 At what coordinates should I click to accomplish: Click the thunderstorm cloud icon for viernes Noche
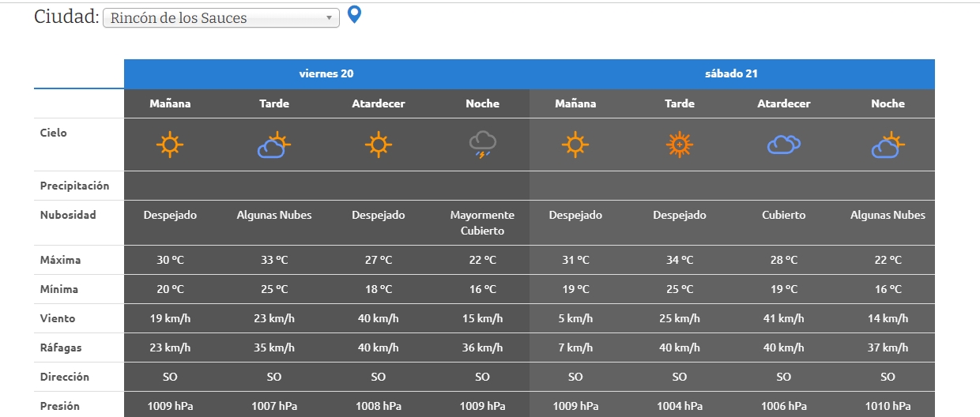click(483, 145)
